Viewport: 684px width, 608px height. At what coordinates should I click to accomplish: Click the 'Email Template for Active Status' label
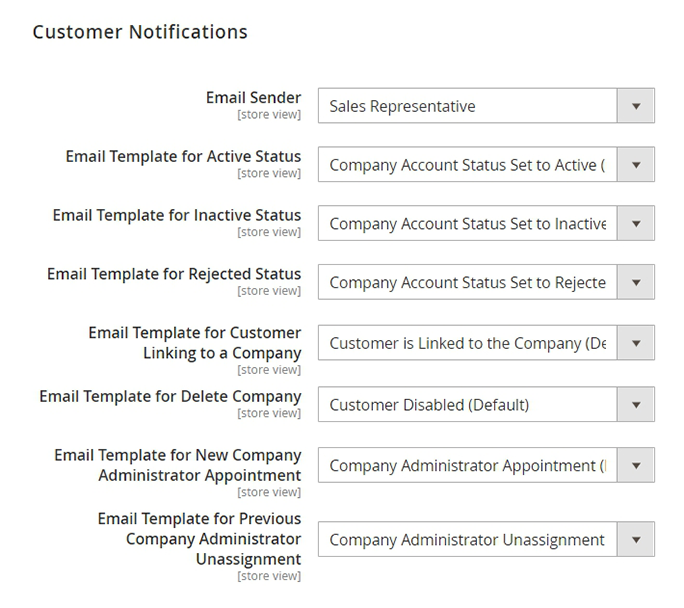click(x=183, y=157)
